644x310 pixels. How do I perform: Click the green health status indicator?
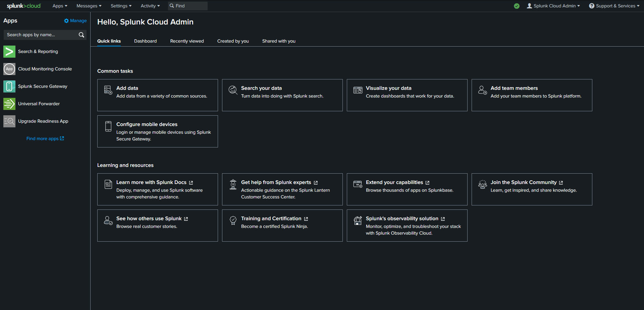point(517,6)
